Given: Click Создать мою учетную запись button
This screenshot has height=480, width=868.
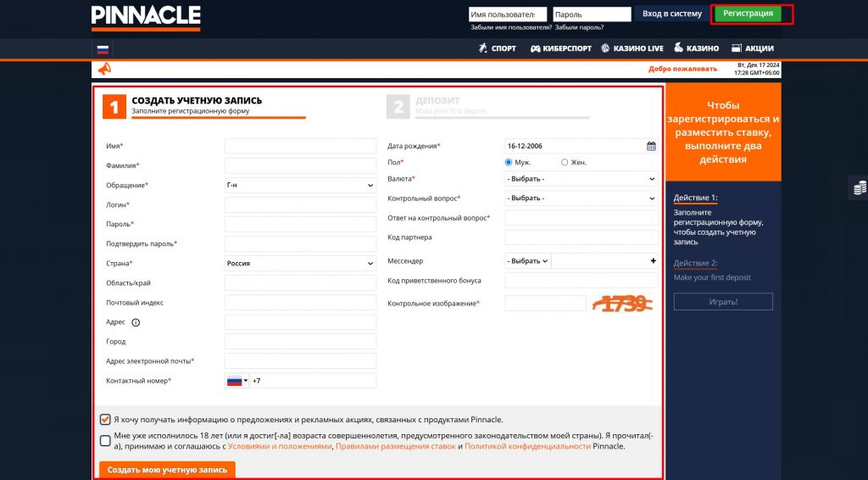Looking at the screenshot, I should pyautogui.click(x=167, y=470).
